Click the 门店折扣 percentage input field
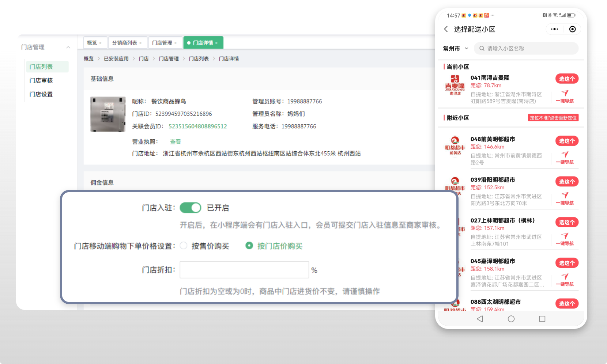Screen dimensions: 607x364 tap(244, 270)
